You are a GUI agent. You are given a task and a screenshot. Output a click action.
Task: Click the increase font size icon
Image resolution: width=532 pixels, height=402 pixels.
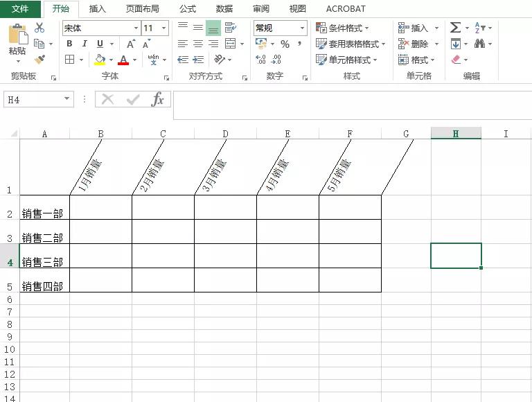(130, 44)
